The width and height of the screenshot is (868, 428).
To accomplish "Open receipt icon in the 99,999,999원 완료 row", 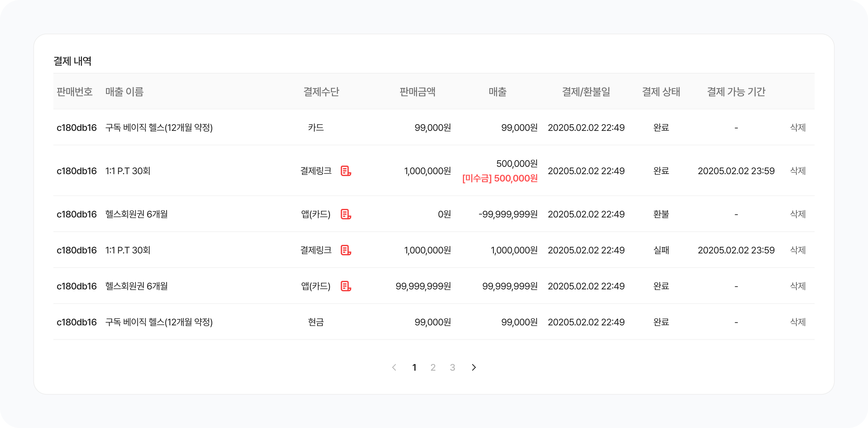I will pyautogui.click(x=346, y=286).
